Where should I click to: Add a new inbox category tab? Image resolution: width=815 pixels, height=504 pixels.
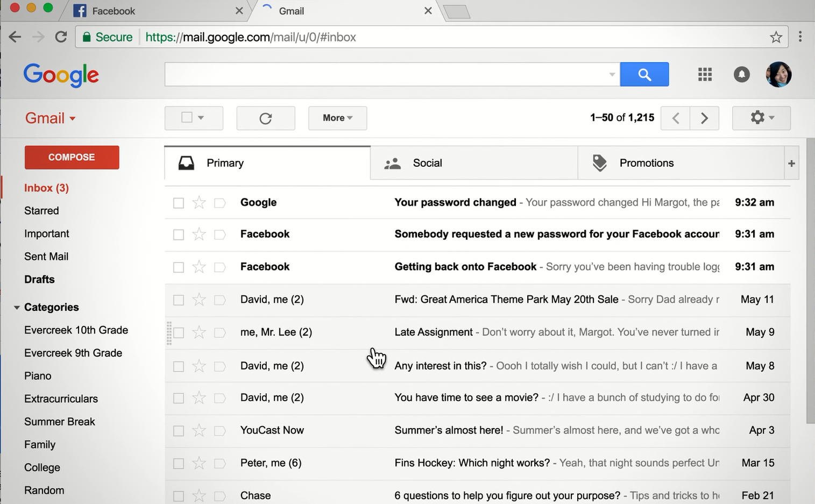[x=791, y=163]
